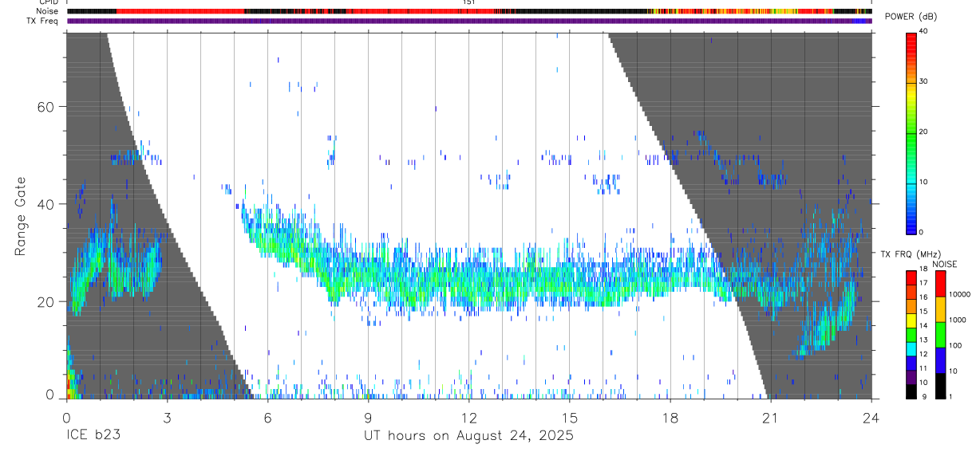Click x-axis tick label "18" under the plot
Screen dimensions: 980x452
tap(670, 418)
